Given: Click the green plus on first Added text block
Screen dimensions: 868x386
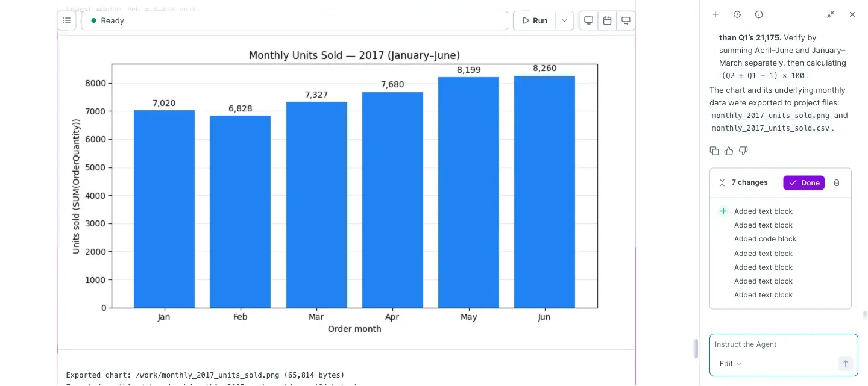Looking at the screenshot, I should pos(723,211).
